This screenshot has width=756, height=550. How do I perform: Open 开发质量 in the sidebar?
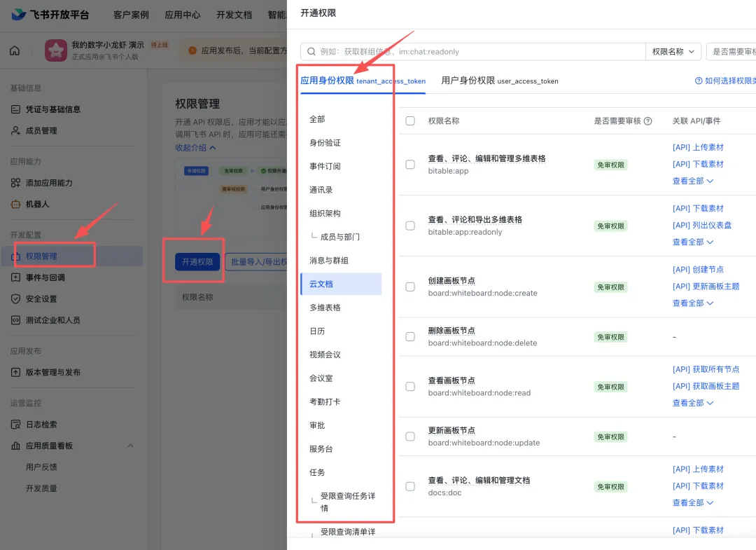tap(41, 488)
